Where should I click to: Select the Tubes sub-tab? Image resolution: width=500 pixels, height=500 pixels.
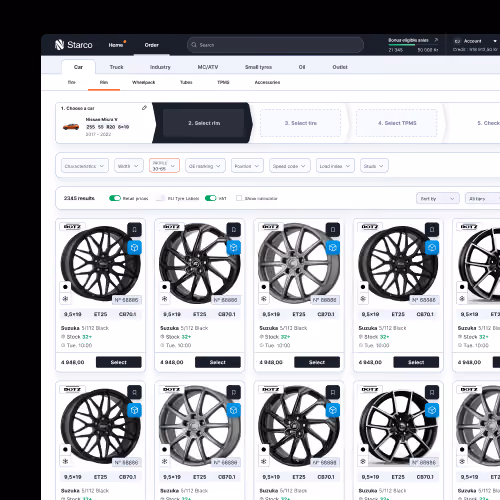186,82
